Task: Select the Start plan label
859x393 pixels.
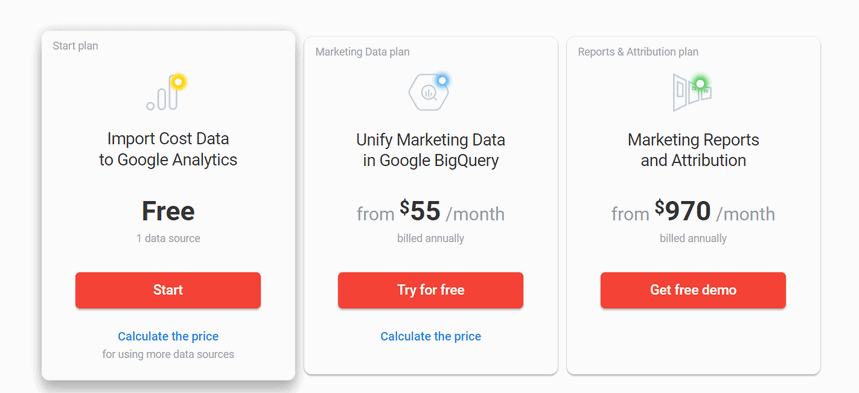Action: click(76, 46)
